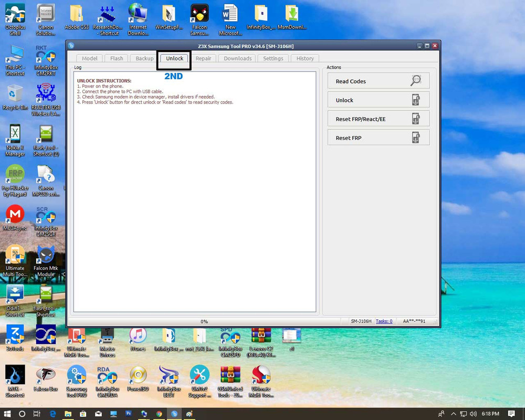Image resolution: width=525 pixels, height=420 pixels.
Task: Select the Unlock tab
Action: click(x=174, y=58)
